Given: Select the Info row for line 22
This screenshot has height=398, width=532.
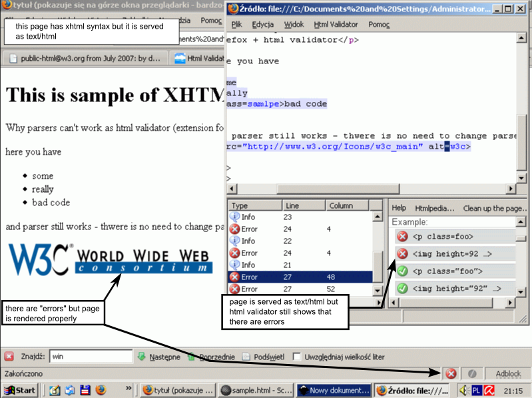Looking at the screenshot, I should pos(300,241).
